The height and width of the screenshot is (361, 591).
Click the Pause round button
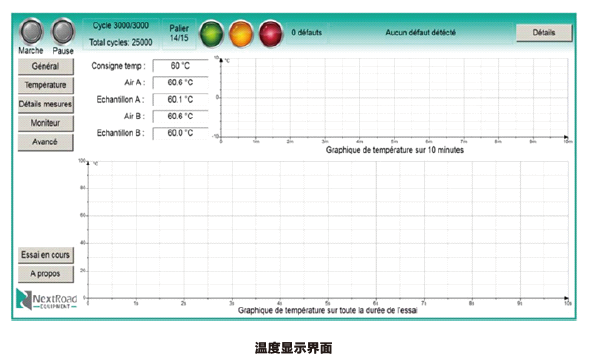(x=63, y=32)
